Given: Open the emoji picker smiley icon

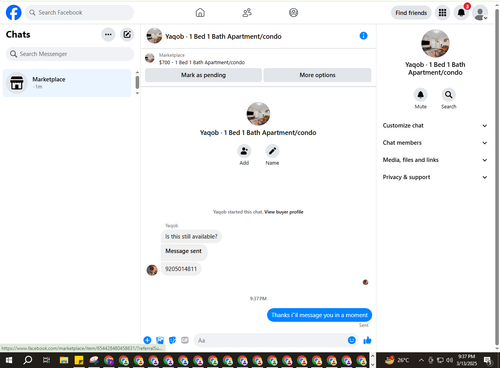Looking at the screenshot, I should point(351,340).
